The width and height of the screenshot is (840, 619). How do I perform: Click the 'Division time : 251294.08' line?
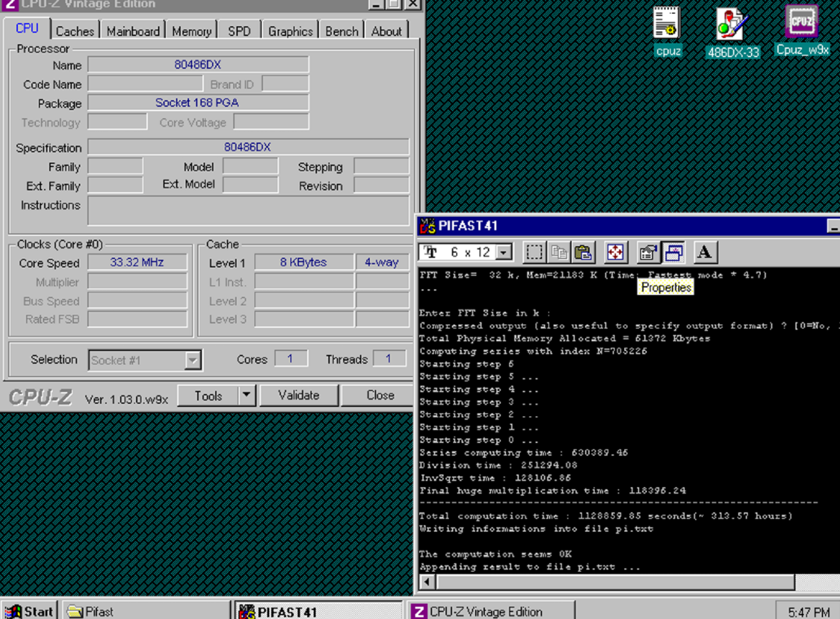pyautogui.click(x=498, y=465)
